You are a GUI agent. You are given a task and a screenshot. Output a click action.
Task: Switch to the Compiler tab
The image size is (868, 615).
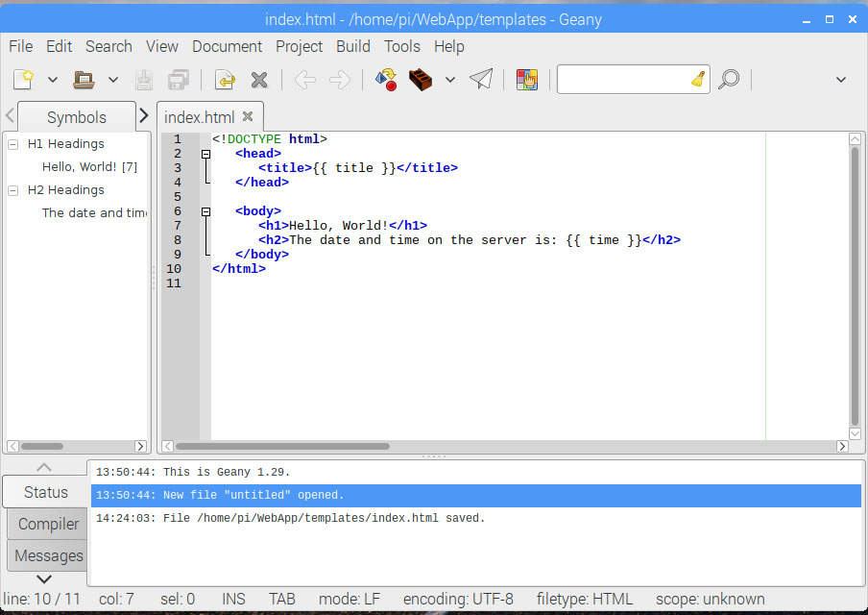(x=46, y=524)
